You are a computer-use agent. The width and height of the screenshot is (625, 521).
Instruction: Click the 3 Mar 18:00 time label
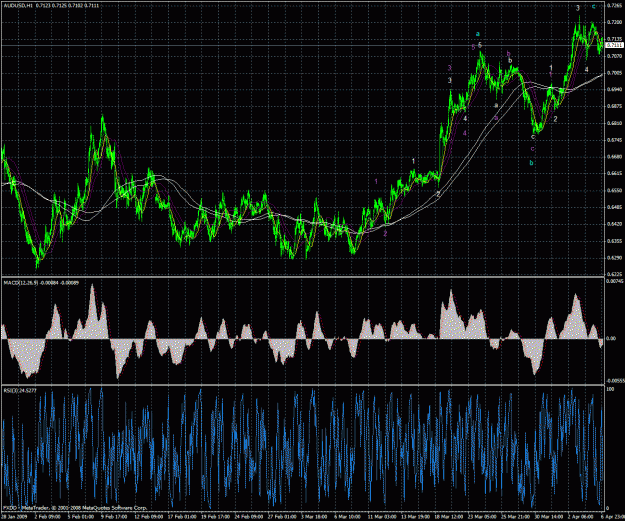pyautogui.click(x=314, y=517)
